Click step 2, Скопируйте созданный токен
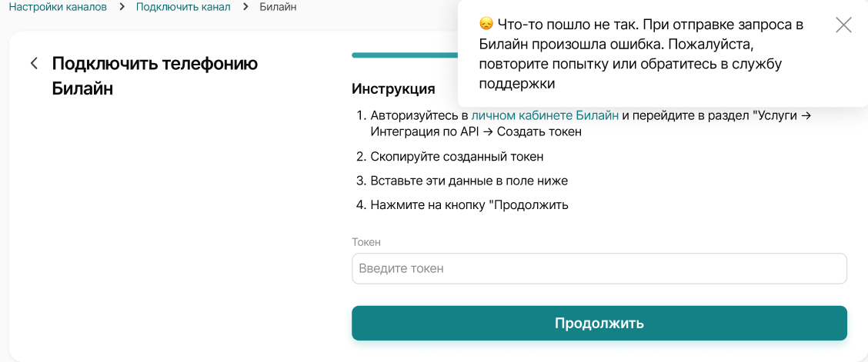The height and width of the screenshot is (362, 868). click(457, 156)
